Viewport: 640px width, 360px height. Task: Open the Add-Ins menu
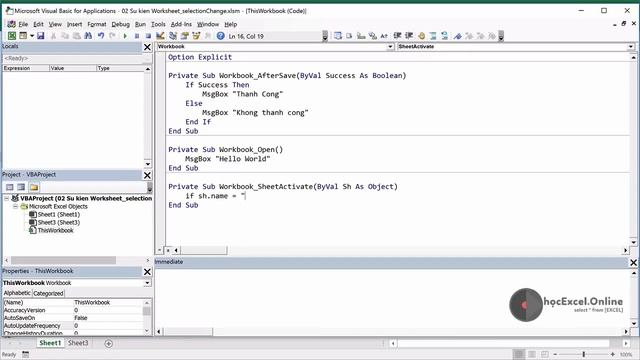(181, 24)
